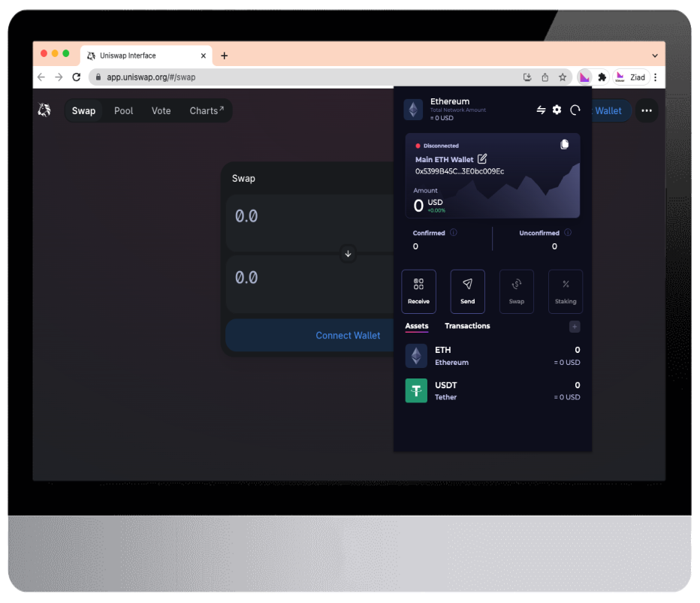Open Chrome's three-dot menu
700x603 pixels.
(x=656, y=77)
